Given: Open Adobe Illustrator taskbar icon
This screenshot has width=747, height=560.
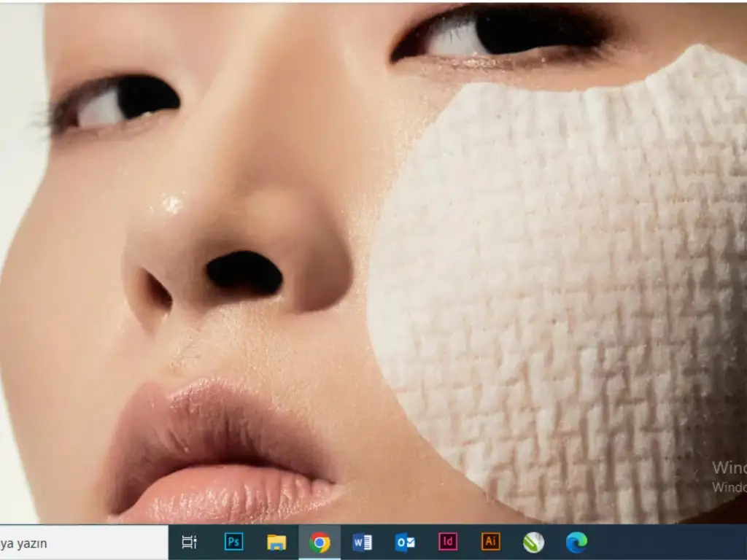Looking at the screenshot, I should click(491, 542).
